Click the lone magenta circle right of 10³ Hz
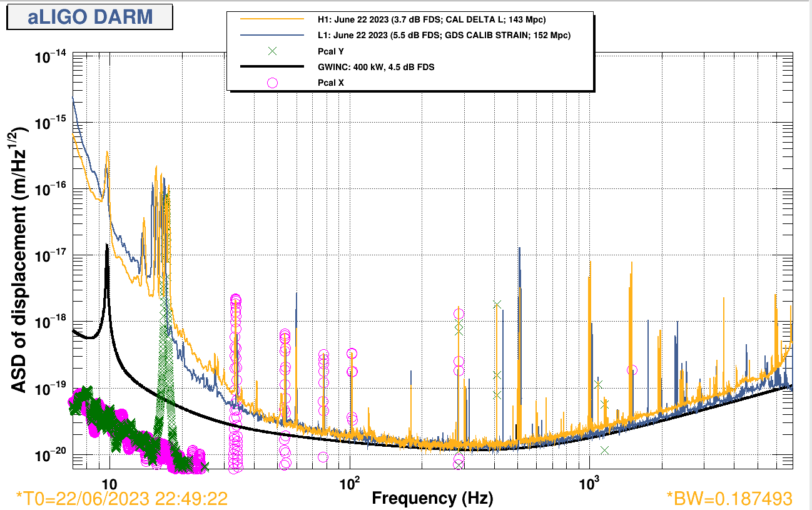The image size is (812, 510). [x=632, y=370]
